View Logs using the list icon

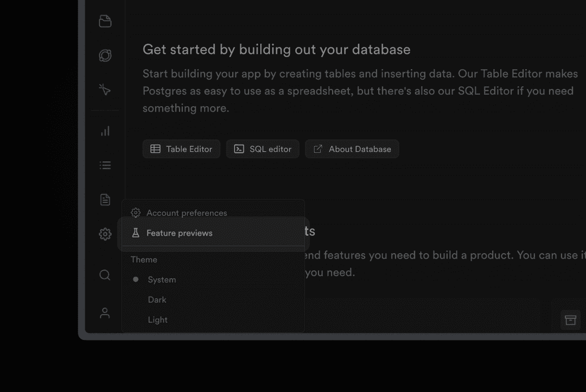(x=105, y=165)
